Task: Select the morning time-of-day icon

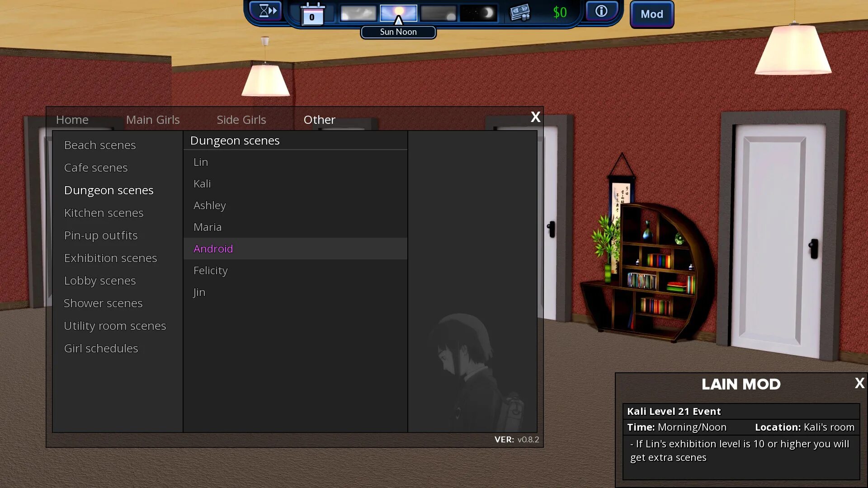Action: (x=358, y=13)
